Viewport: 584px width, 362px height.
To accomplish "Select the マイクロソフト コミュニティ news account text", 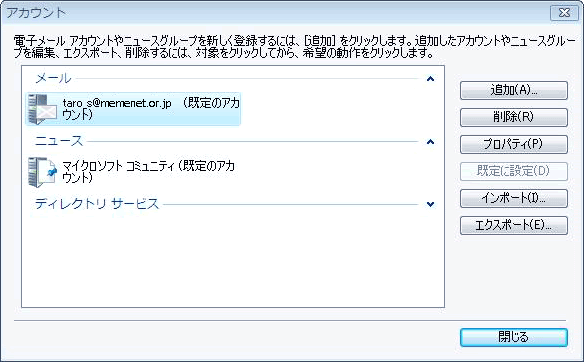I will [x=148, y=171].
